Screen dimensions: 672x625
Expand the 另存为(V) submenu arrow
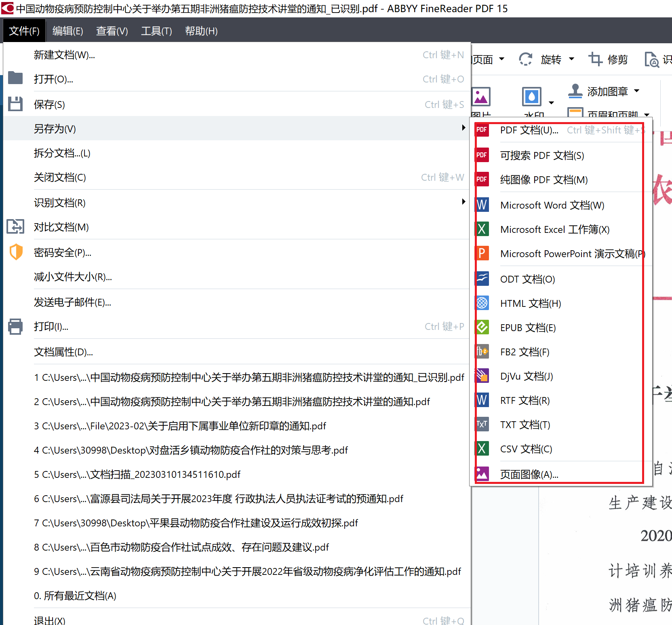click(x=463, y=128)
